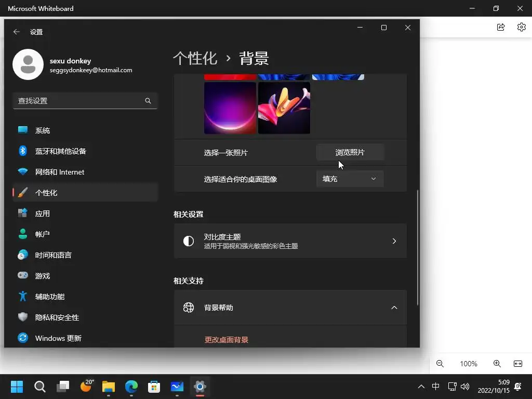Click the user avatar picture
532x399 pixels.
(28, 64)
